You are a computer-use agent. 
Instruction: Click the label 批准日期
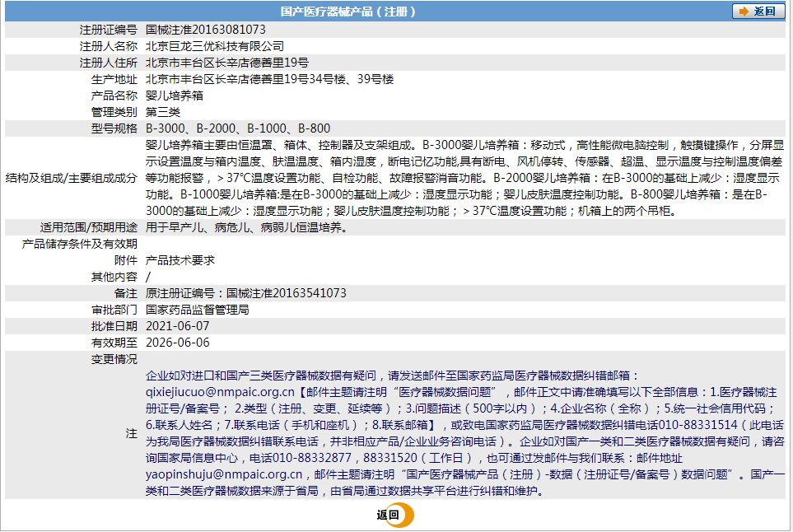pos(114,326)
